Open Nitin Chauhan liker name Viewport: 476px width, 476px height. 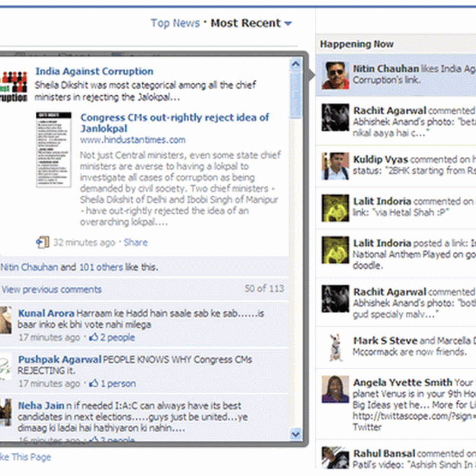29,267
